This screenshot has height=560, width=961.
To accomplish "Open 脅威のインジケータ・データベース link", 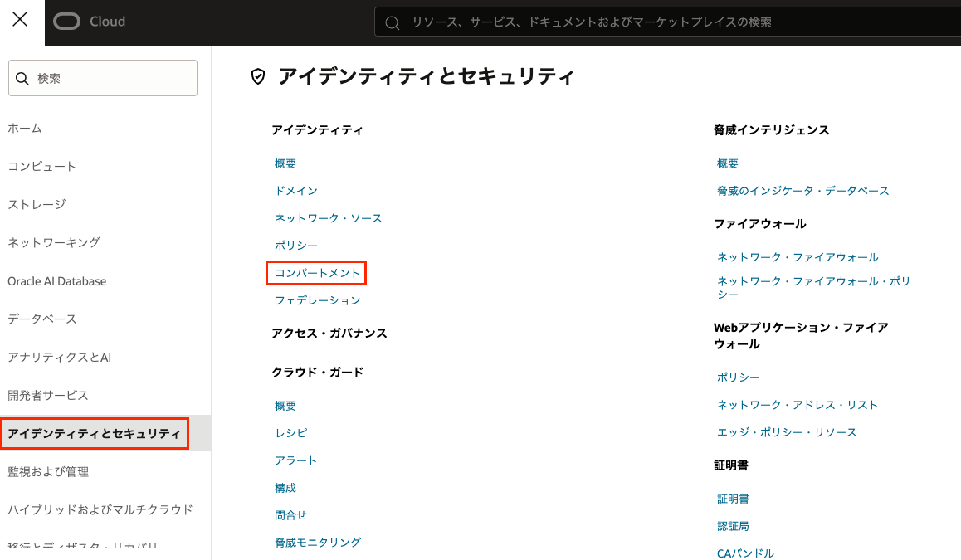I will [x=802, y=191].
